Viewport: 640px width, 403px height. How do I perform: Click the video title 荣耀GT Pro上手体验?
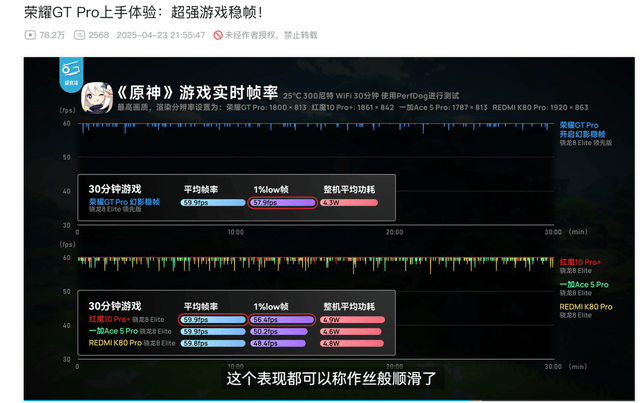pyautogui.click(x=90, y=12)
